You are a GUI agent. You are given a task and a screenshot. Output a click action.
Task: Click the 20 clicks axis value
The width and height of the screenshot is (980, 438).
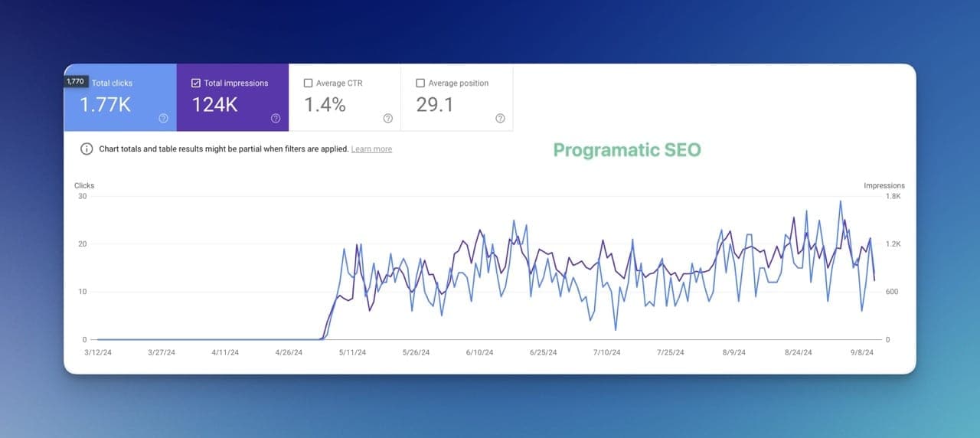(x=83, y=244)
